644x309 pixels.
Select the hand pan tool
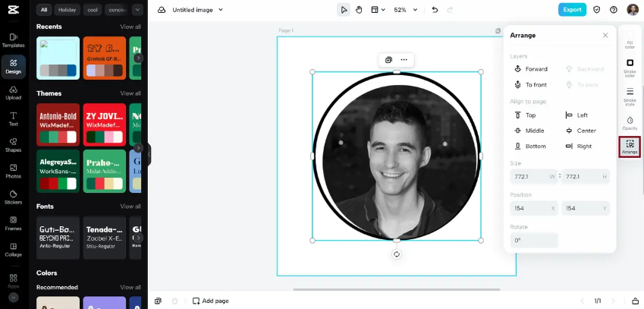(359, 10)
